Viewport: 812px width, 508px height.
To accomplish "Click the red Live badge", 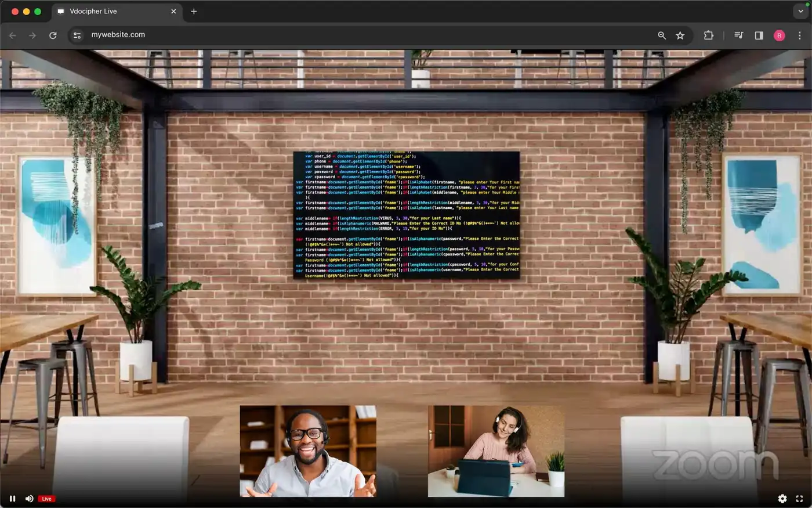I will (46, 499).
